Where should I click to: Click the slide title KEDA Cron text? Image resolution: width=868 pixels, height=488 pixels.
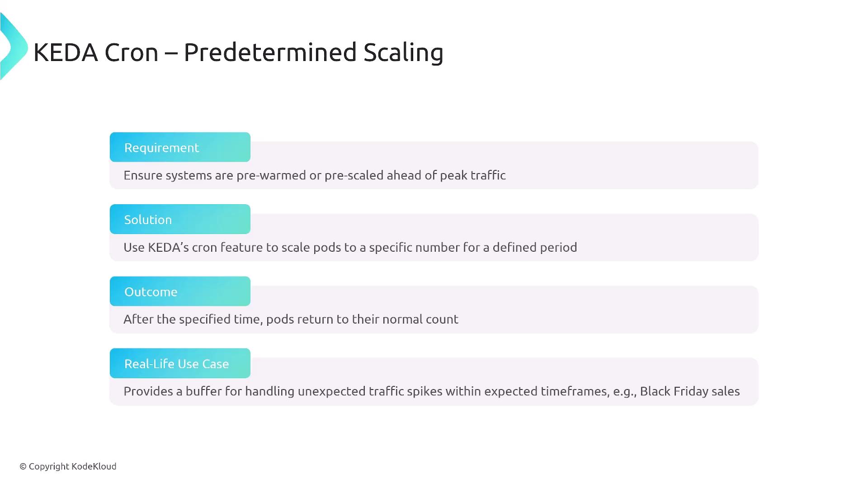(96, 52)
